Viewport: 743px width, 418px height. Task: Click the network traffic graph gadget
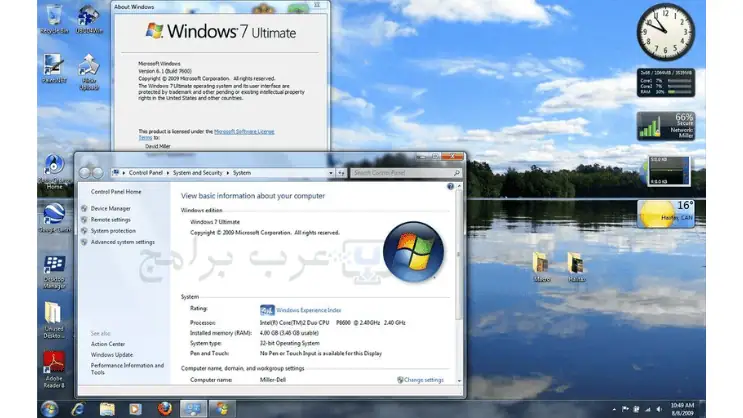click(668, 171)
